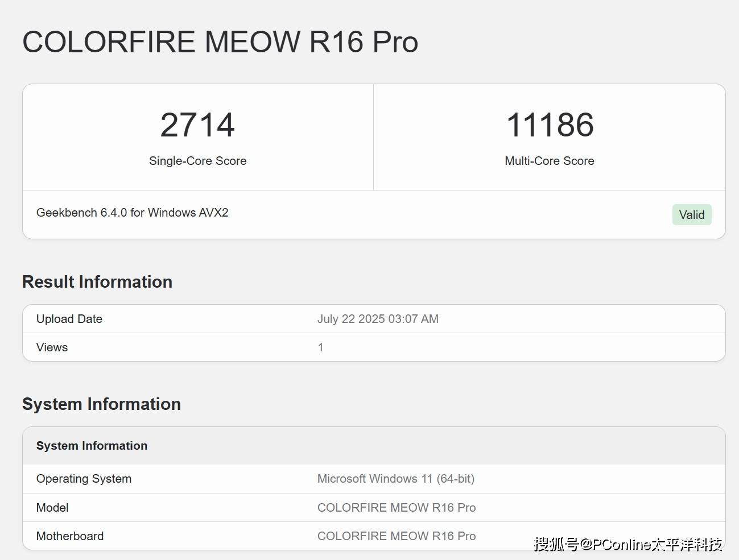
Task: Click the 2714 single-core score number
Action: pos(197,125)
